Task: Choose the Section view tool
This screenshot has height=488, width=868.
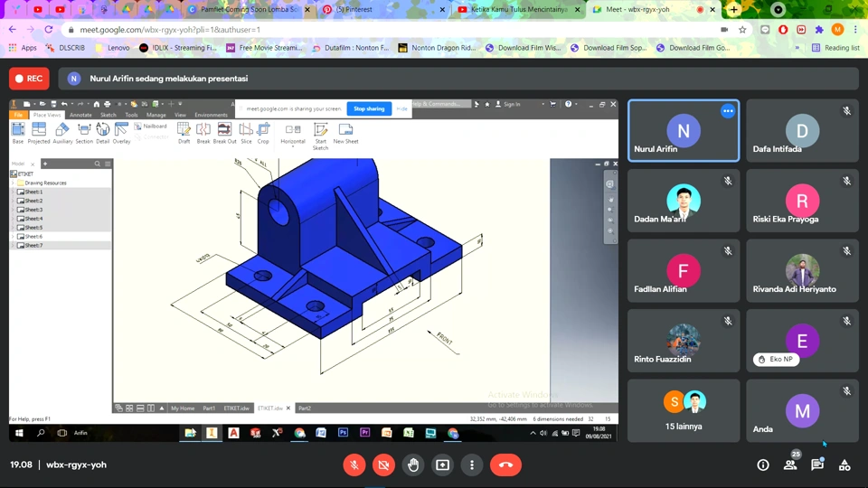Action: 84,131
